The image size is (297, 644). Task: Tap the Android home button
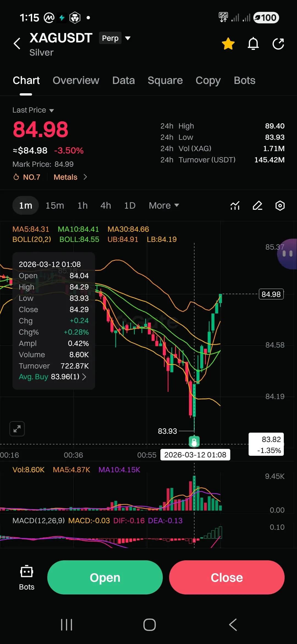(150, 625)
